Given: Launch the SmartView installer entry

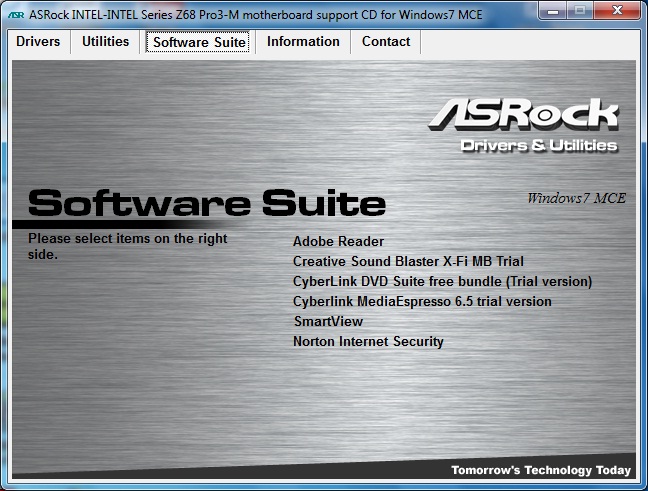Looking at the screenshot, I should tap(328, 321).
